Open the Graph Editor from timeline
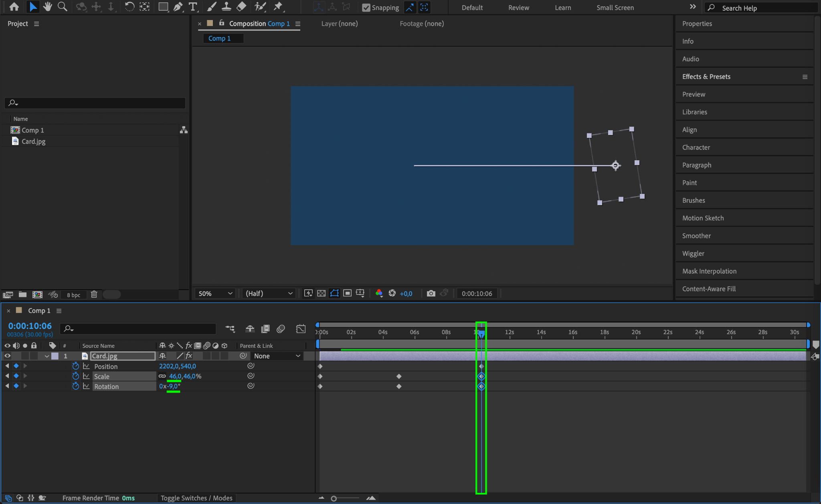This screenshot has width=821, height=504. coord(301,329)
